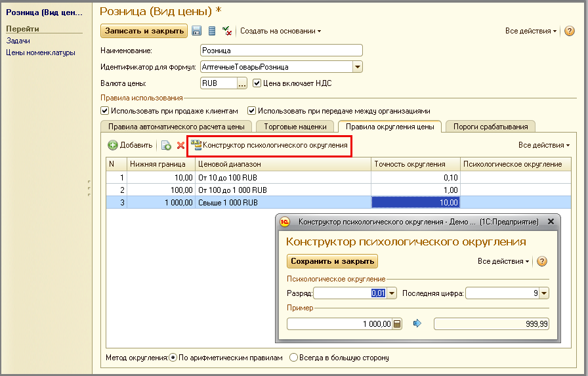Toggle Цена включает НДС checkbox
588x376 pixels.
tap(257, 83)
